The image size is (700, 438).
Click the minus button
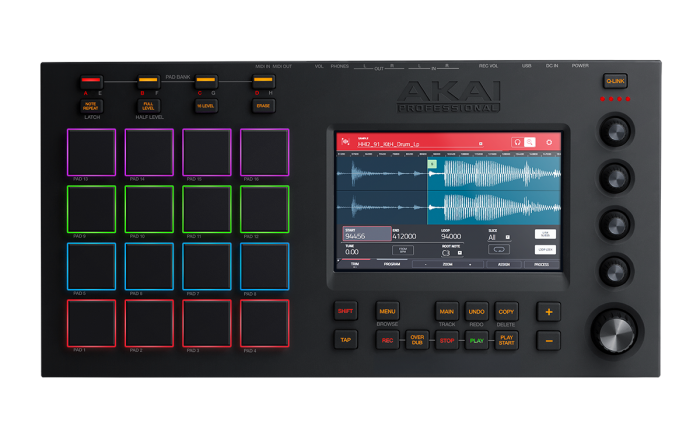549,341
